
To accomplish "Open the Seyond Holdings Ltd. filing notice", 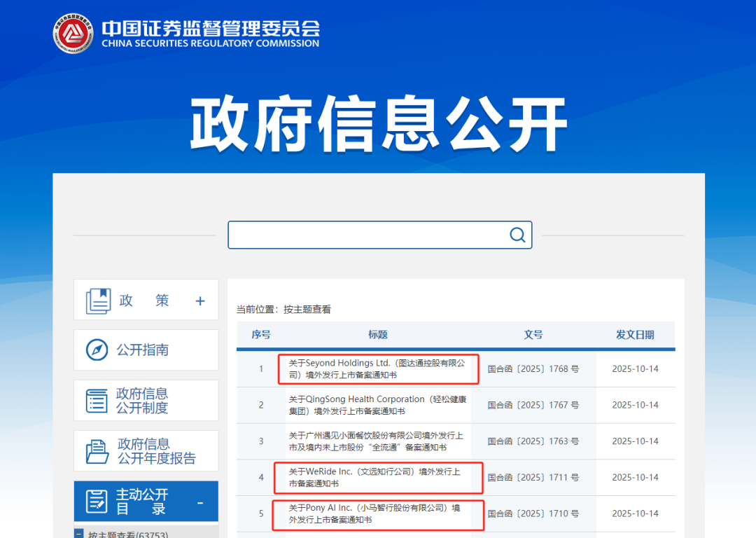I will coord(377,369).
